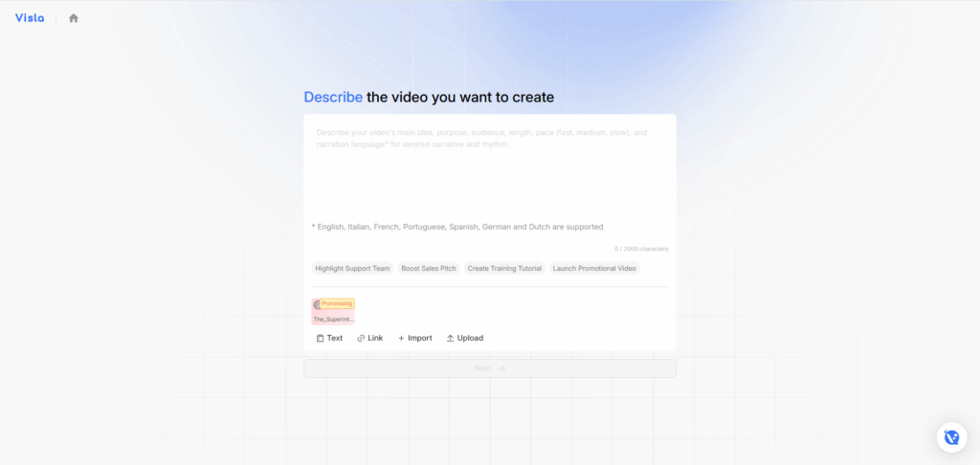Image resolution: width=980 pixels, height=465 pixels.
Task: Add script with the Text button
Action: click(329, 338)
